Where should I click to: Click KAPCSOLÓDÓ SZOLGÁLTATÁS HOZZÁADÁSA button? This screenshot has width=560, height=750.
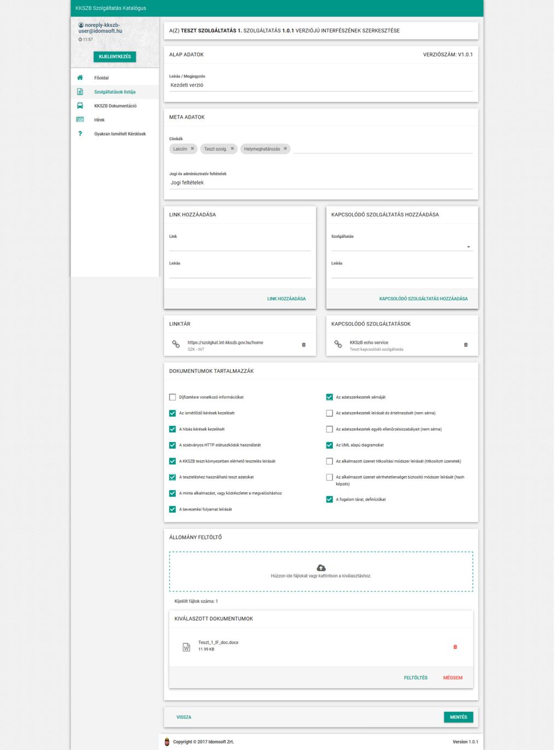pyautogui.click(x=423, y=299)
